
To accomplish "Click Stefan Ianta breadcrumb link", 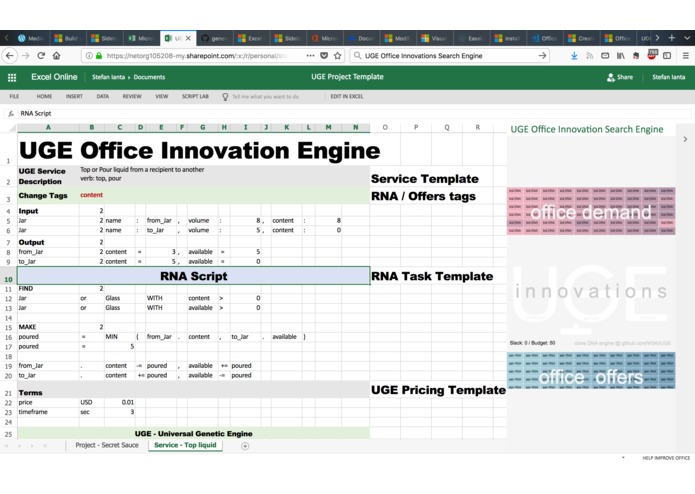I will 108,77.
